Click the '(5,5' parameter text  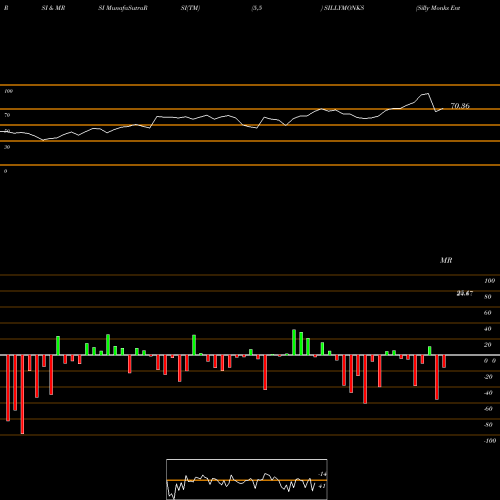point(257,8)
